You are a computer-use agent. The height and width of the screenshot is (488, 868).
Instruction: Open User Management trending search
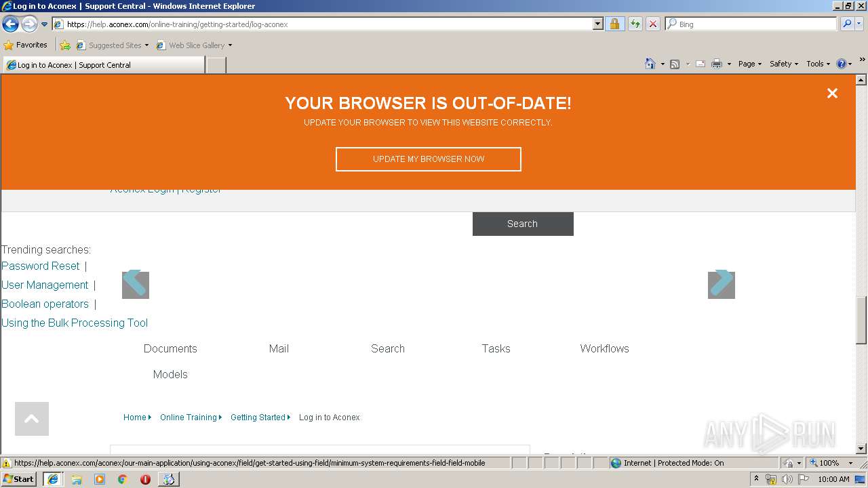coord(45,285)
